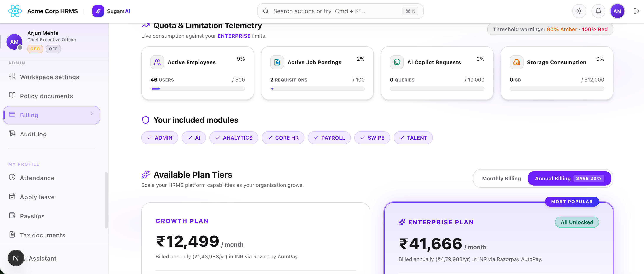
Task: Open Payslips
Action: (x=52, y=216)
